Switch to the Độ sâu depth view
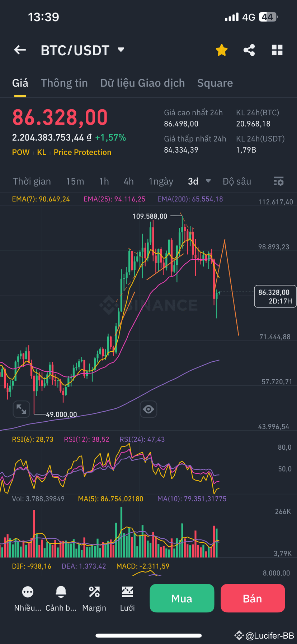Screen dimensions: 297x644 (x=237, y=181)
